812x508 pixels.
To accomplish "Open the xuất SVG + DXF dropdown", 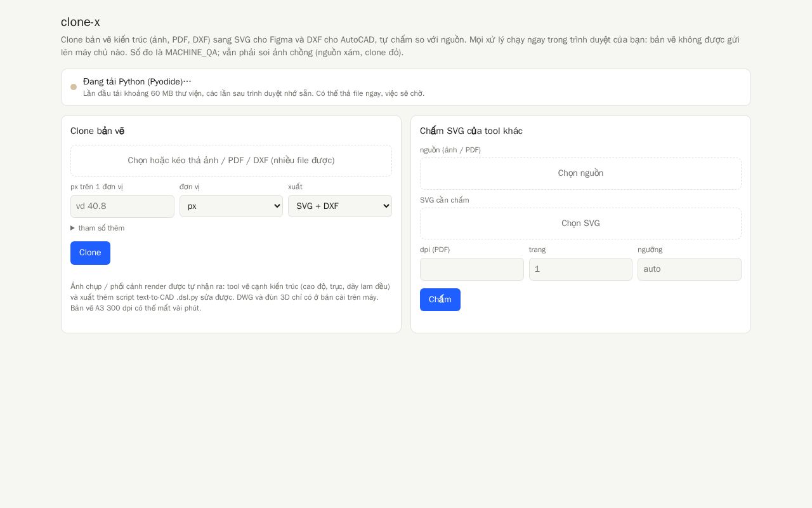I will pyautogui.click(x=340, y=206).
